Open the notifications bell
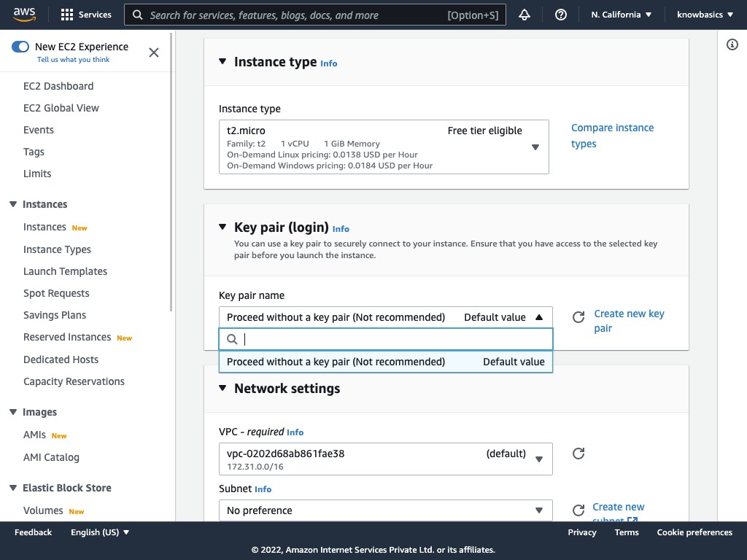 pyautogui.click(x=524, y=15)
